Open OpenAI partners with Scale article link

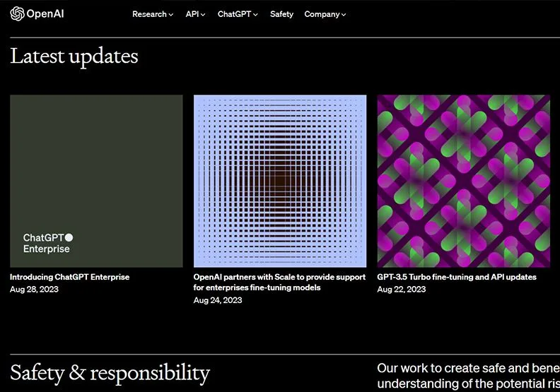(x=279, y=282)
